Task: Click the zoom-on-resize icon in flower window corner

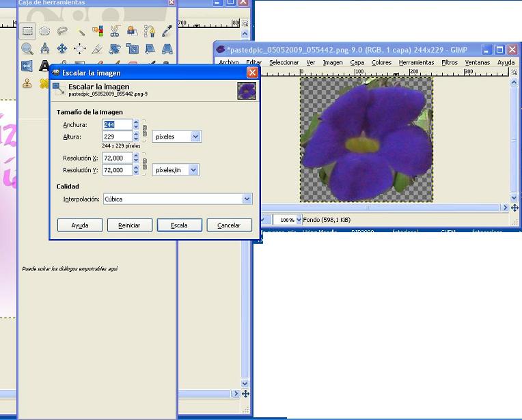Action: 514,72
